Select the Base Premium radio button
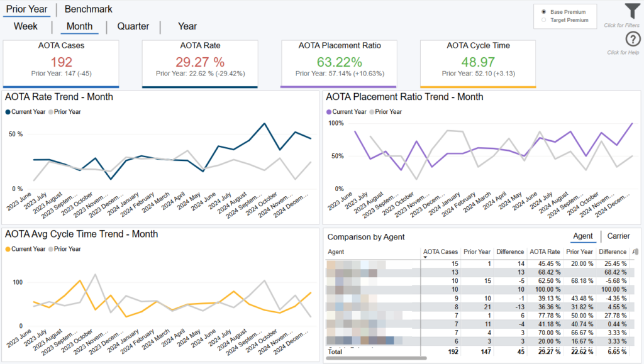 (543, 12)
